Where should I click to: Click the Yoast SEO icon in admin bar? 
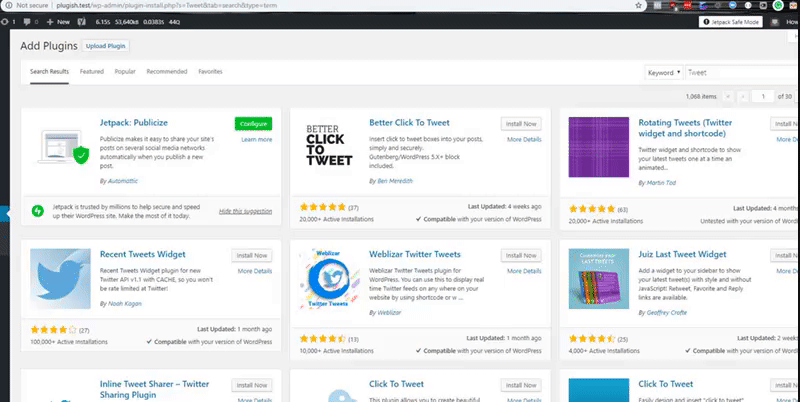(81, 22)
